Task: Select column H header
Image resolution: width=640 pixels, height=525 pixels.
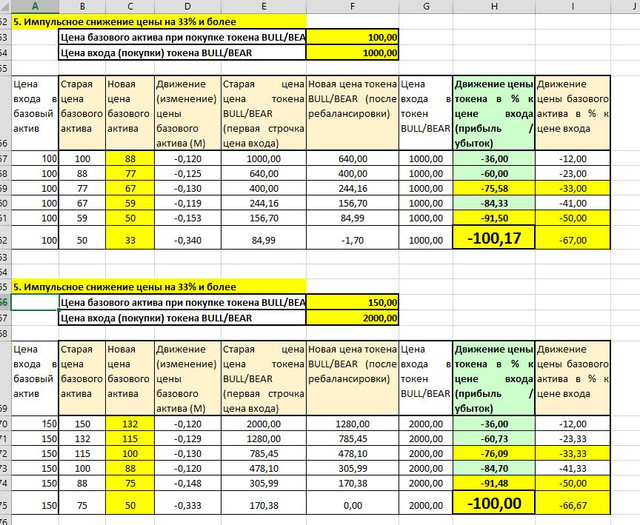Action: pyautogui.click(x=494, y=6)
